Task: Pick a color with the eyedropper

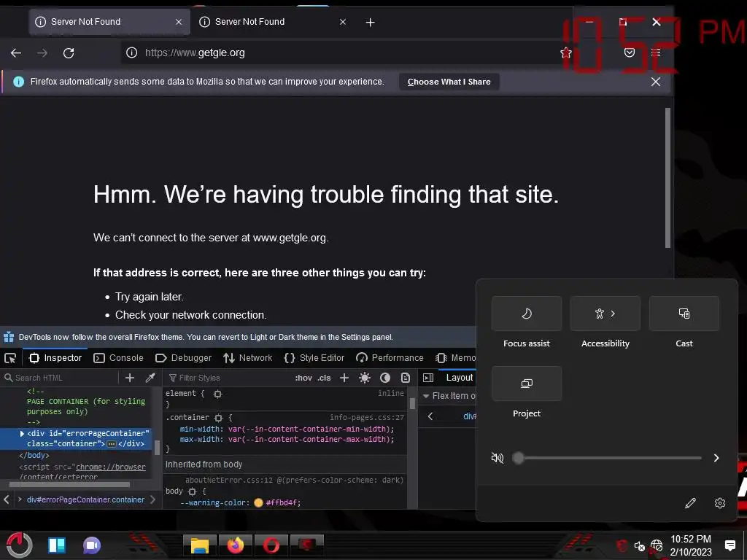Action: pyautogui.click(x=150, y=378)
